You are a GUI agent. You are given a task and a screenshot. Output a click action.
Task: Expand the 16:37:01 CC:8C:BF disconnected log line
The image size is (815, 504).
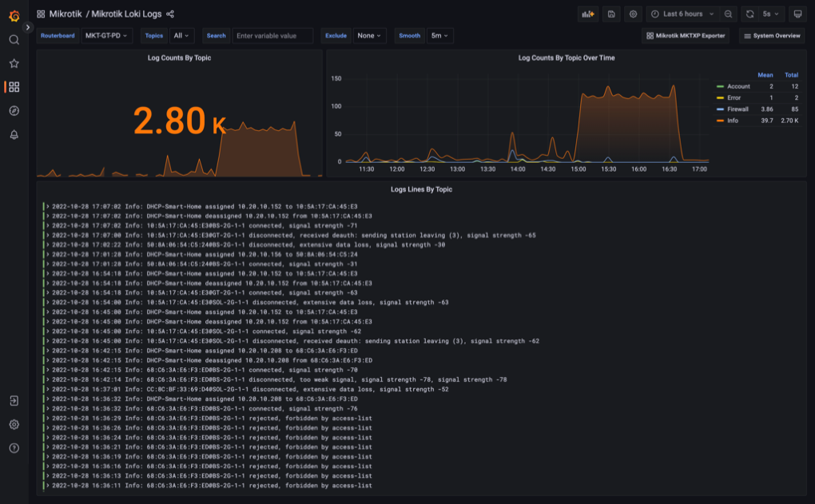[47, 389]
